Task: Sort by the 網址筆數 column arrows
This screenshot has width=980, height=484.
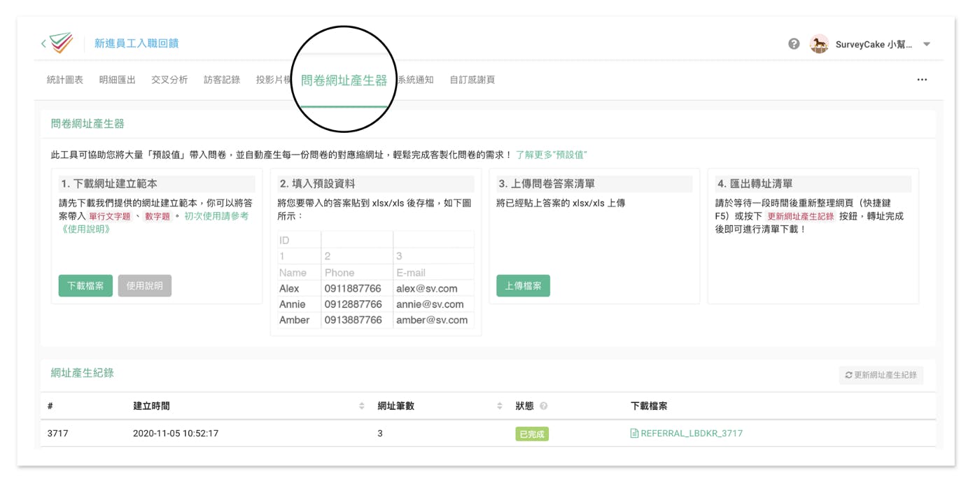Action: 500,406
